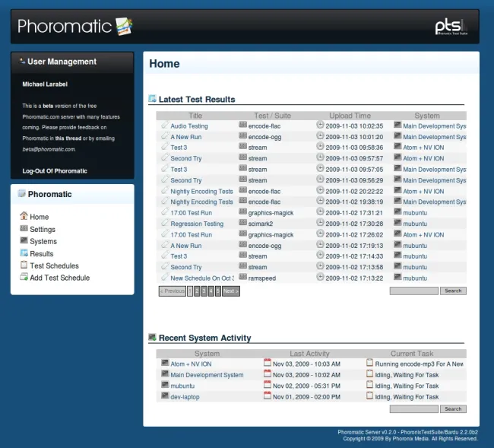Click the calendar icon next to Nov 03, 10:03 AM
Viewport: 494px width, 448px height.
coord(268,364)
